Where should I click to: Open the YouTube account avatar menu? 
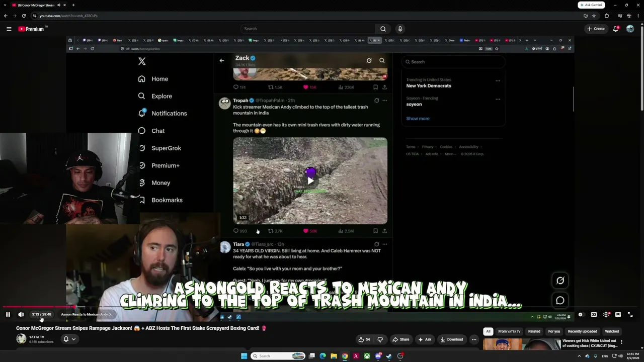click(x=630, y=29)
